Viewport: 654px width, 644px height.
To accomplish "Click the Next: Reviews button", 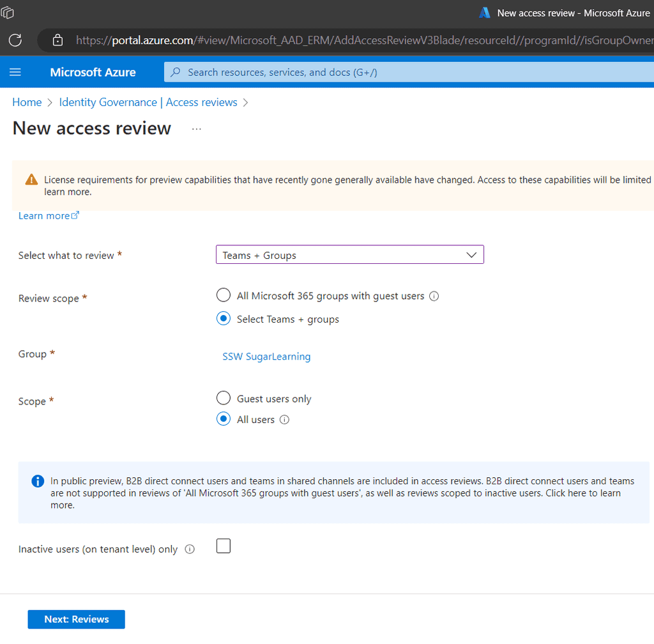I will (x=76, y=619).
